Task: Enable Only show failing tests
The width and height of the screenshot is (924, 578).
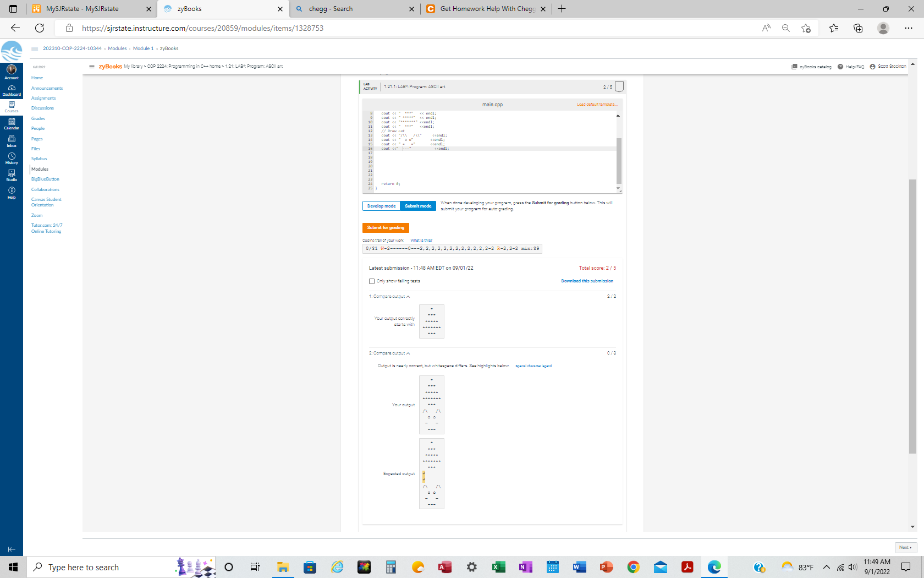Action: tap(372, 281)
